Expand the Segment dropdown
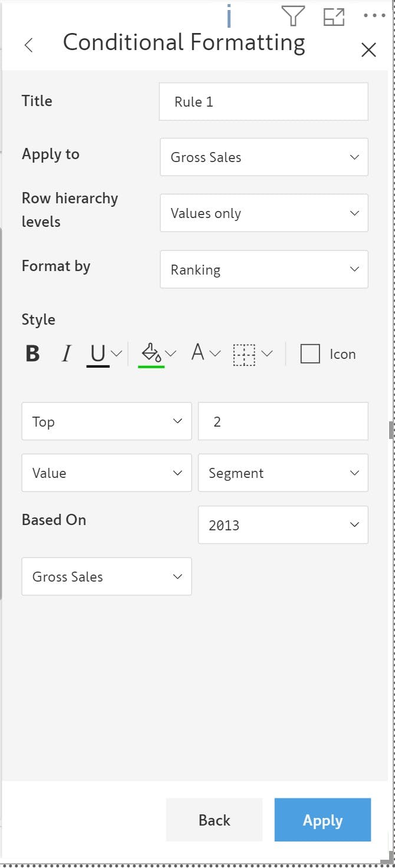395x868 pixels. (x=283, y=473)
